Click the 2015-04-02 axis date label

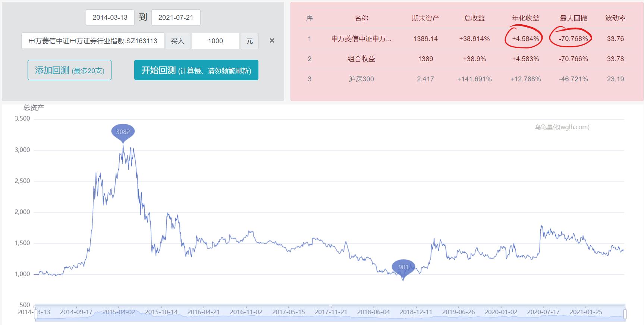coord(119,312)
